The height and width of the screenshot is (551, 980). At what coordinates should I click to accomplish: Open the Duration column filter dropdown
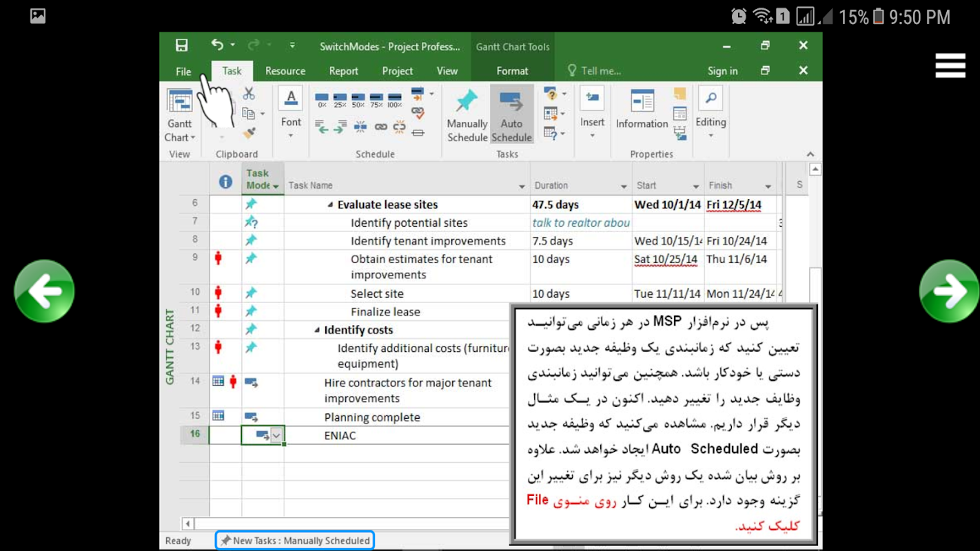tap(623, 186)
